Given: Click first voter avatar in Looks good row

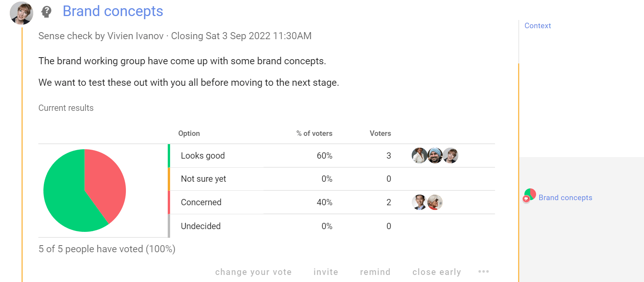Looking at the screenshot, I should [x=419, y=155].
